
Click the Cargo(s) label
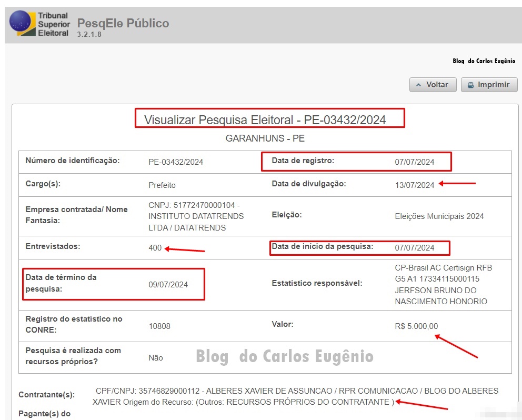coord(43,184)
